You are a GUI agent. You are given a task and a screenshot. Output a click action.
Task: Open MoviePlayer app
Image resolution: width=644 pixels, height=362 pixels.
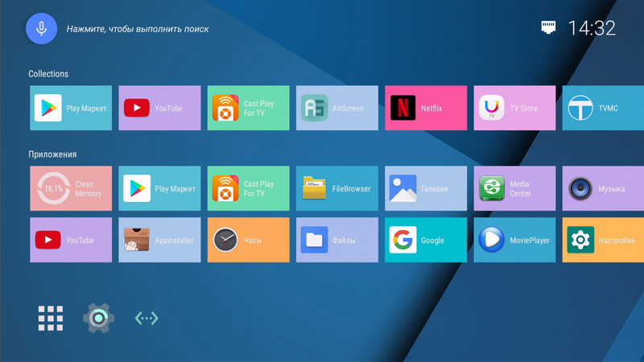(x=514, y=240)
